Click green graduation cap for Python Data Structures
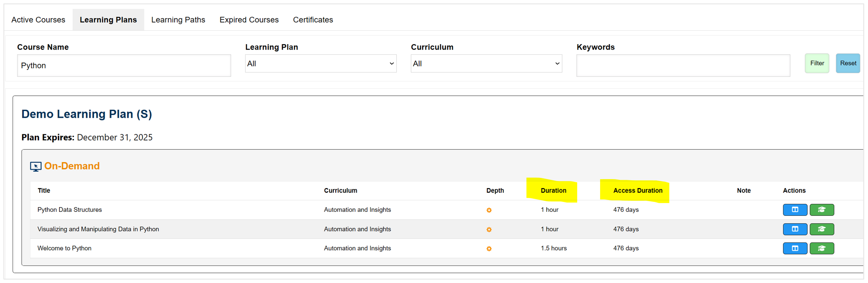Screen dimensions: 868x283 (822, 210)
